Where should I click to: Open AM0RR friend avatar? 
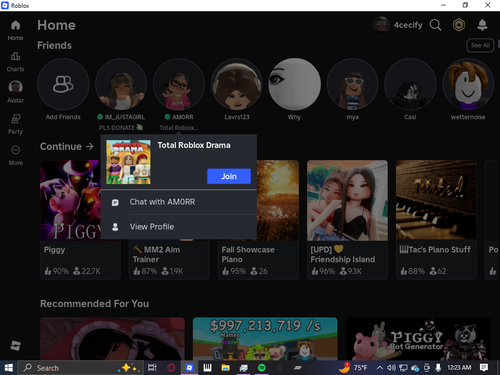pyautogui.click(x=179, y=84)
